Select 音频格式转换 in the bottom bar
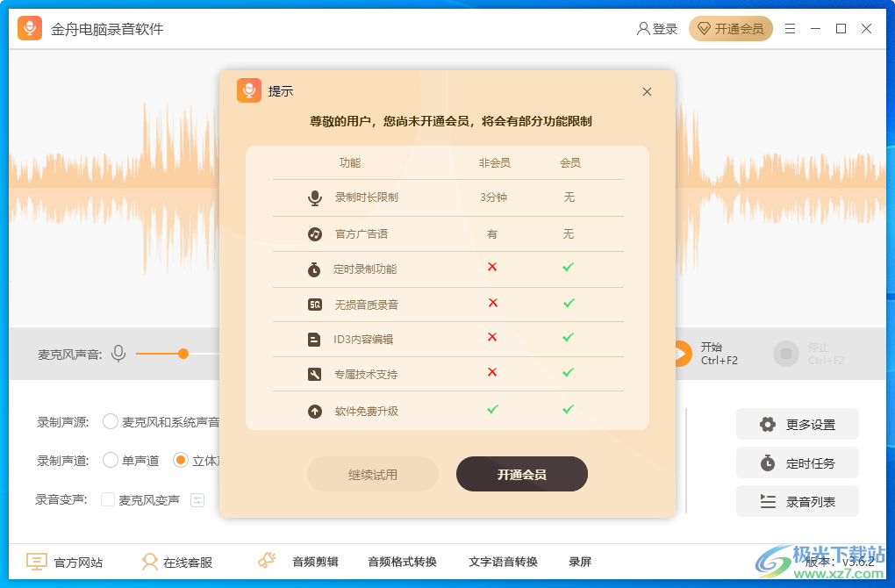 coord(401,562)
